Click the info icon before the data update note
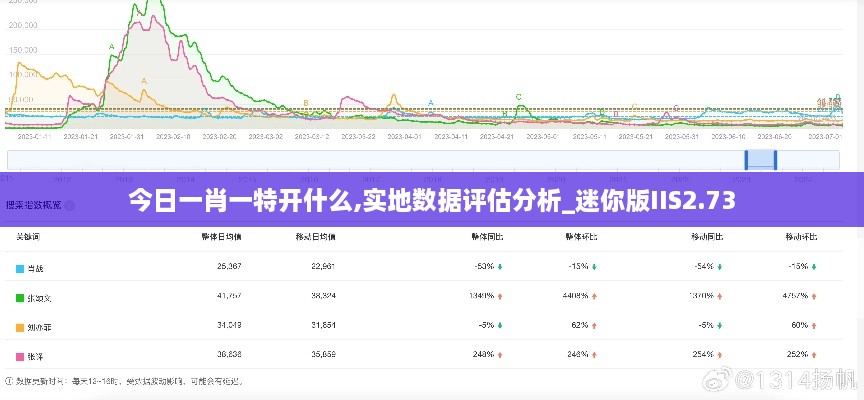This screenshot has height=400, width=864. (x=9, y=381)
